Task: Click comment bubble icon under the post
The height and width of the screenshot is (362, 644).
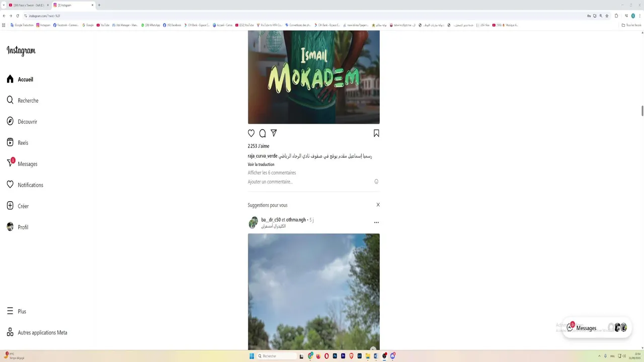Action: coord(263,133)
